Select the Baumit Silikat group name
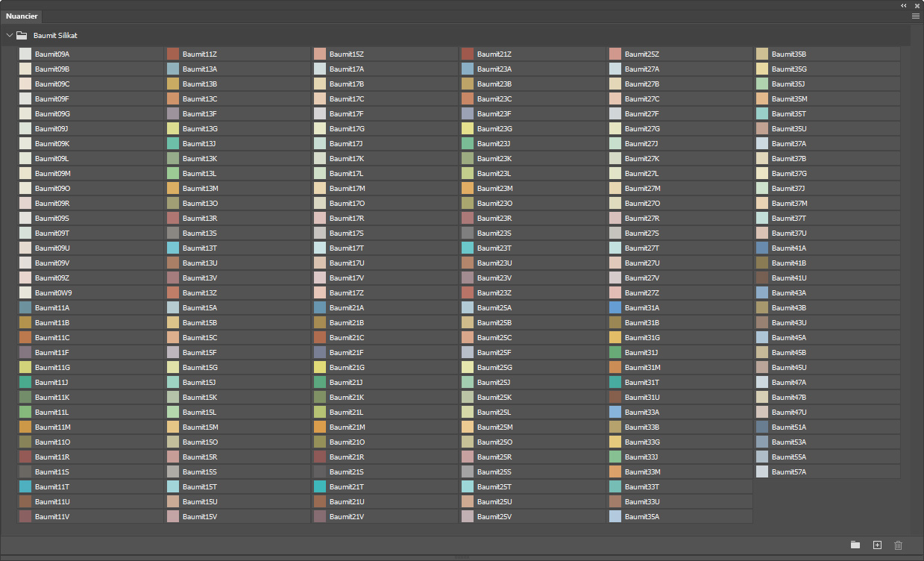Viewport: 924px width, 561px height. [55, 35]
